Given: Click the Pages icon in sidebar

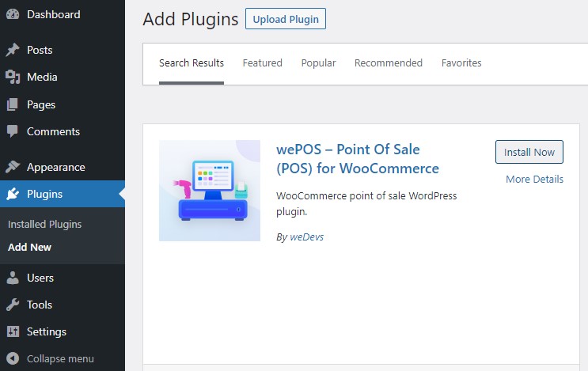Looking at the screenshot, I should point(13,104).
